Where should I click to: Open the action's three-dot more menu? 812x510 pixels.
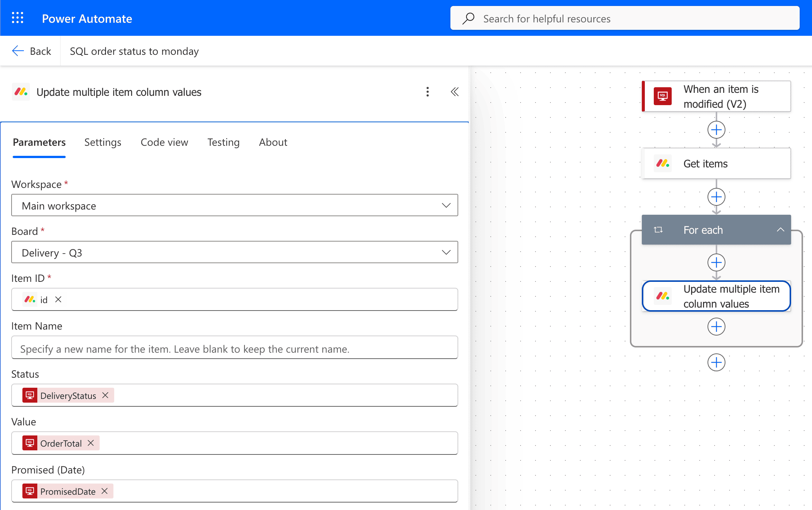coord(428,92)
